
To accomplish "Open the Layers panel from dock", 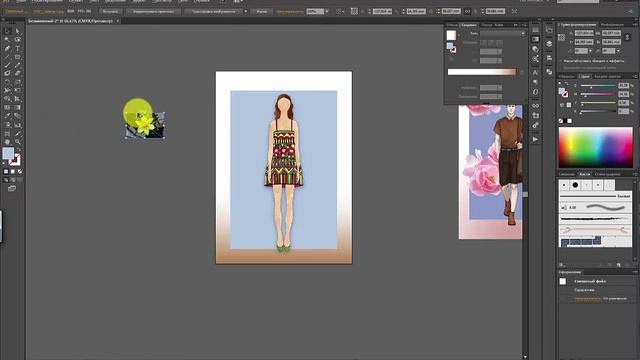I will 549,44.
